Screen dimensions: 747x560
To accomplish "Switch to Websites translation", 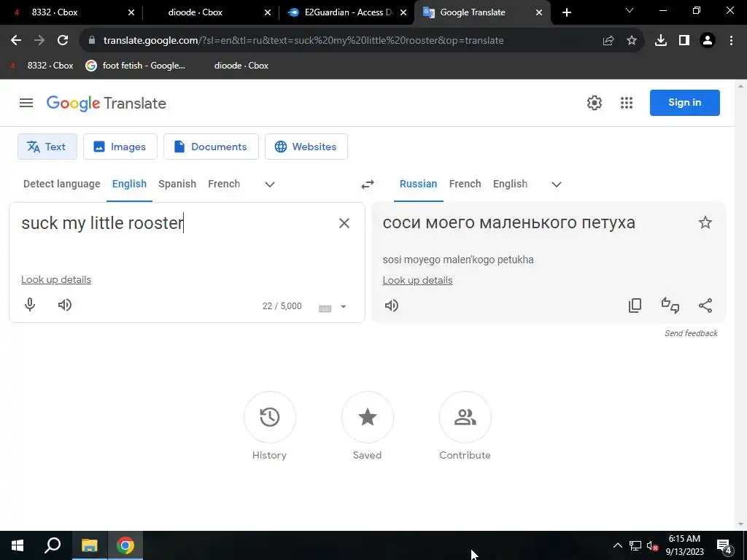I will 306,147.
